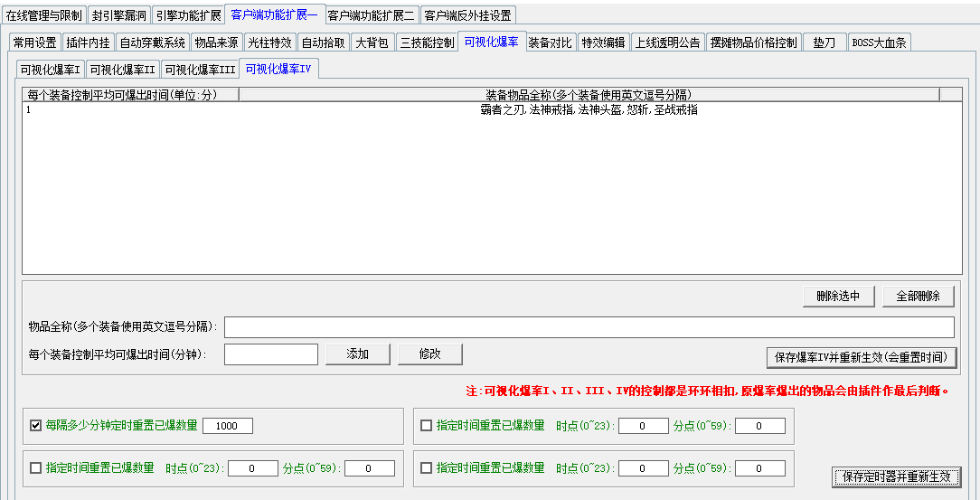Select the 可视化爆率IV tab

click(x=278, y=68)
